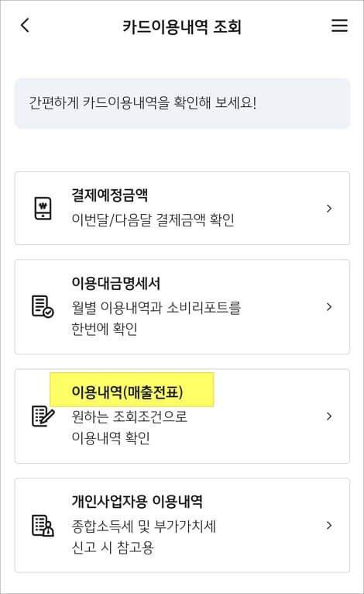Open the 결제예정금액 menu title
Screen dimensions: 364x594
click(x=110, y=195)
